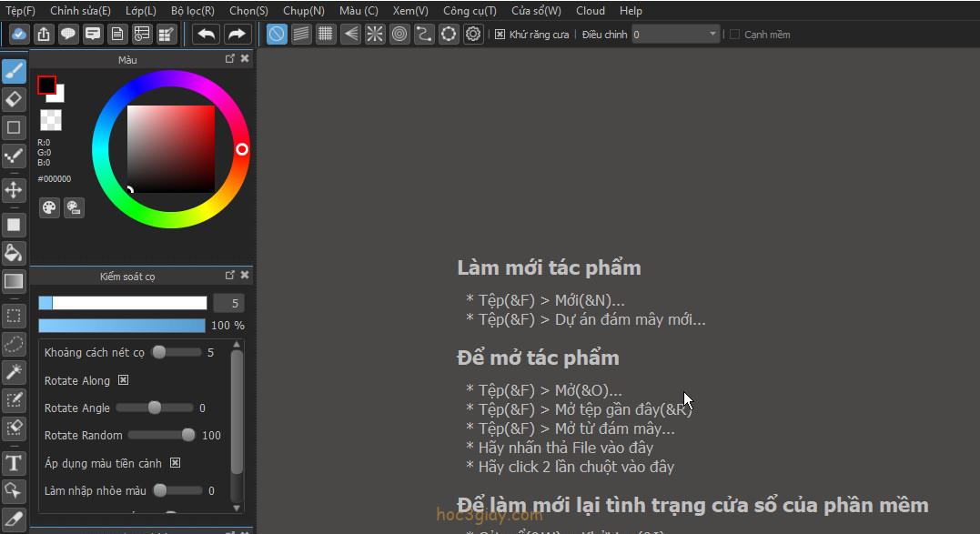Pick the Lasso selection tool
Viewport: 980px width, 534px height.
14,344
